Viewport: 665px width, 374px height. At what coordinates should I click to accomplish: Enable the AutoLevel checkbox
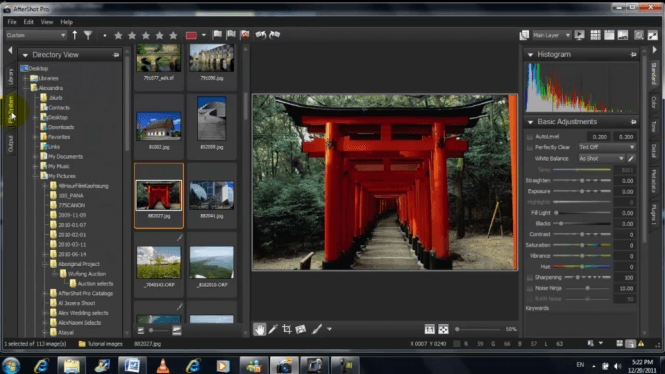point(530,137)
